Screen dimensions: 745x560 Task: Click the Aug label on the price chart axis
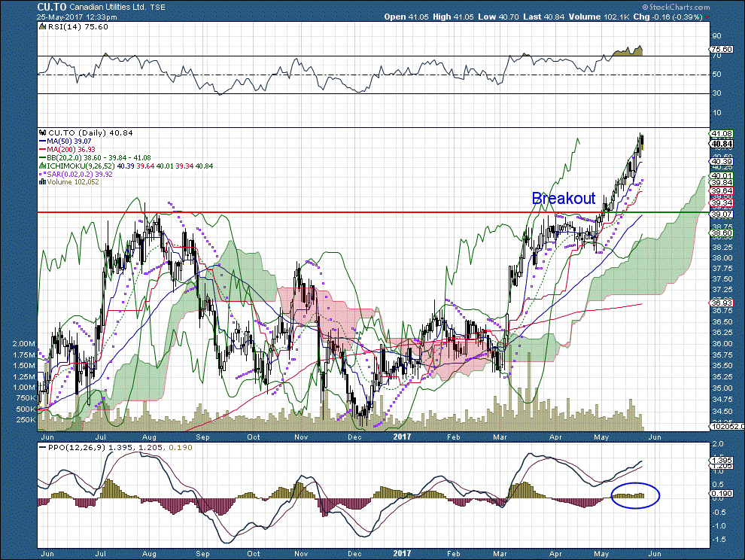(149, 437)
